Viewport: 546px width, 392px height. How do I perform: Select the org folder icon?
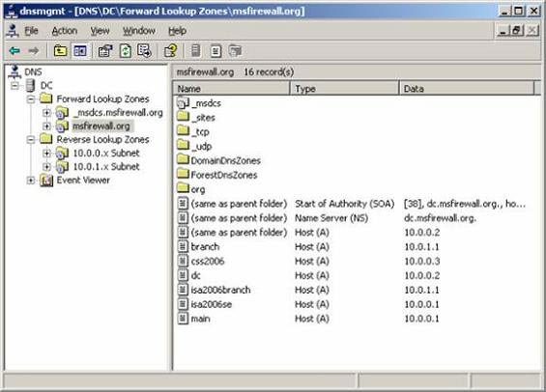tap(183, 188)
